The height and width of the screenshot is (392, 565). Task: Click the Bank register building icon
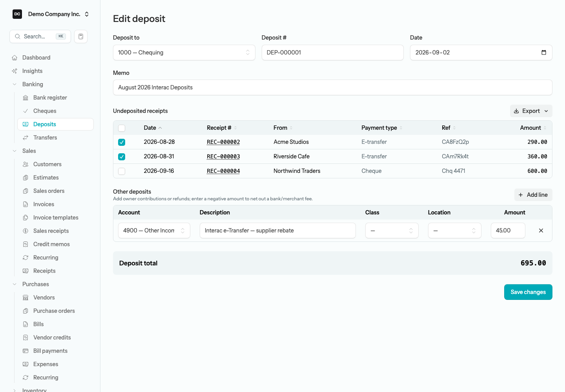26,98
